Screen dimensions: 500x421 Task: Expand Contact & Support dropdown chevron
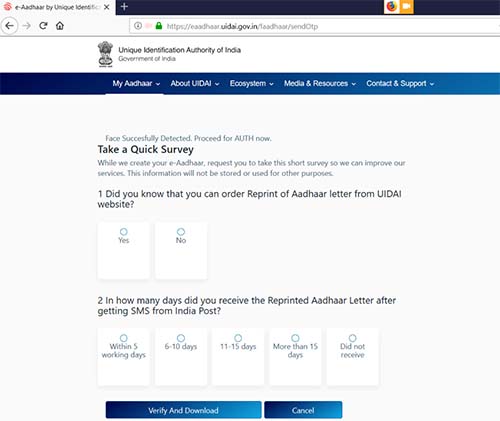[x=432, y=84]
